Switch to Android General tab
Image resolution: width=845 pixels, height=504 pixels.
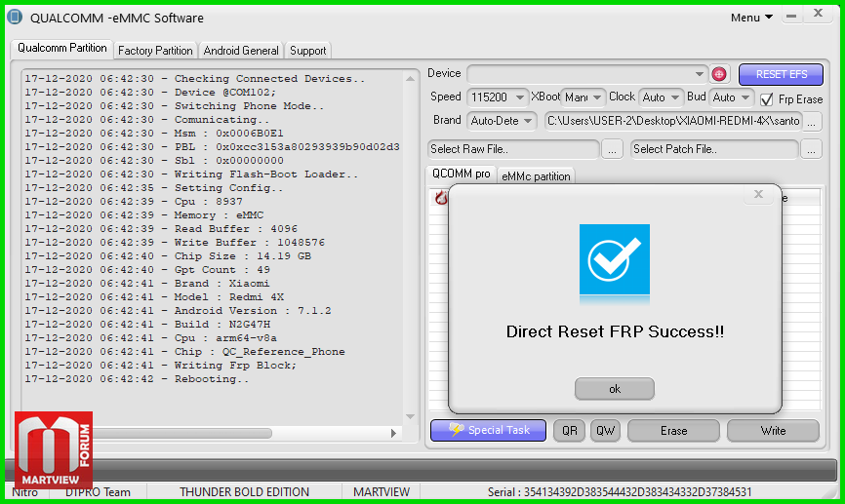coord(241,51)
